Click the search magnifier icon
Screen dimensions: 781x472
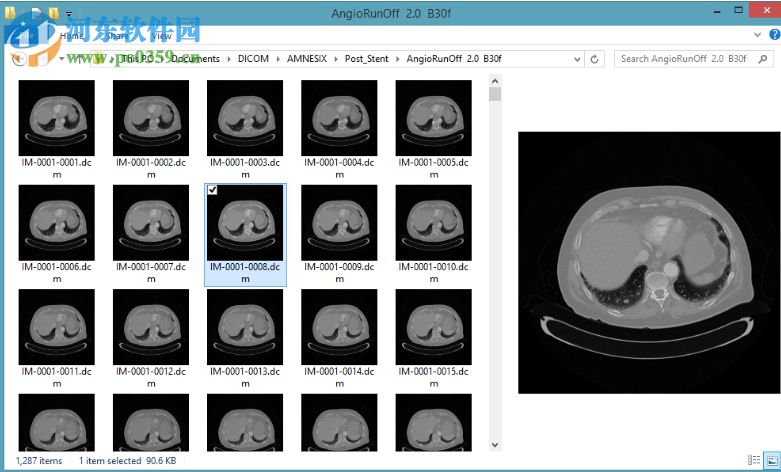763,59
